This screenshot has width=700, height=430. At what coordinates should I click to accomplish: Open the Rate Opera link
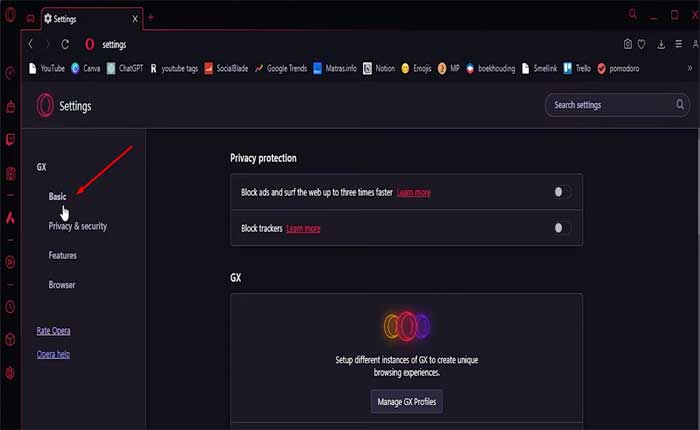[53, 330]
